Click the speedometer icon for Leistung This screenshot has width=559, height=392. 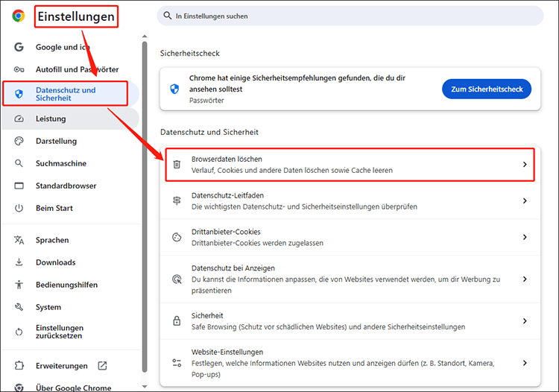[19, 118]
